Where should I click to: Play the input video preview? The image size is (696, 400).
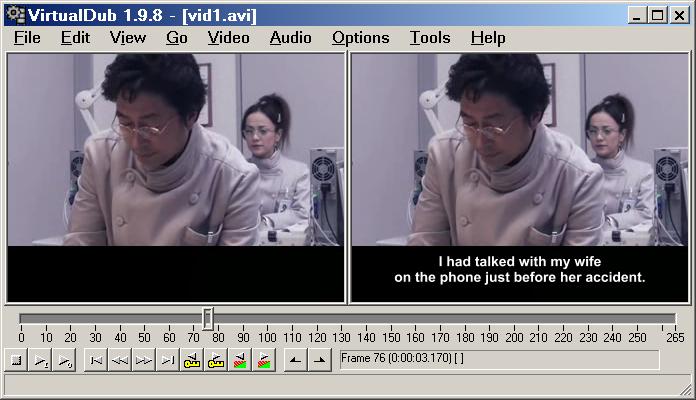[40, 360]
